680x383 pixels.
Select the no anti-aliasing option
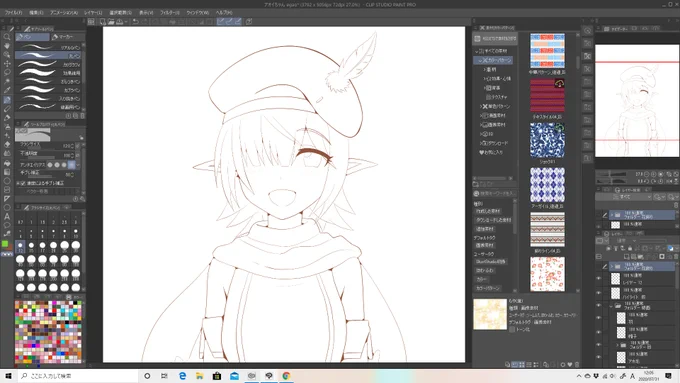click(x=50, y=165)
